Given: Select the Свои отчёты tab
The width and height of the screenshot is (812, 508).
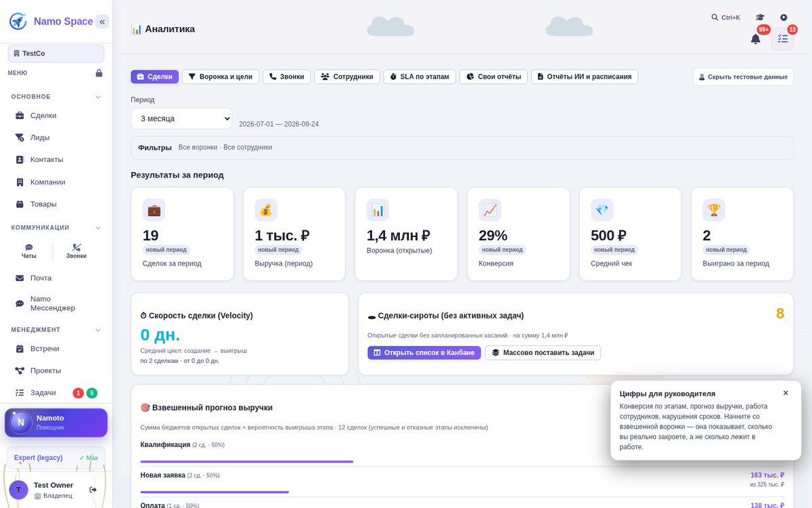Looking at the screenshot, I should pyautogui.click(x=494, y=77).
